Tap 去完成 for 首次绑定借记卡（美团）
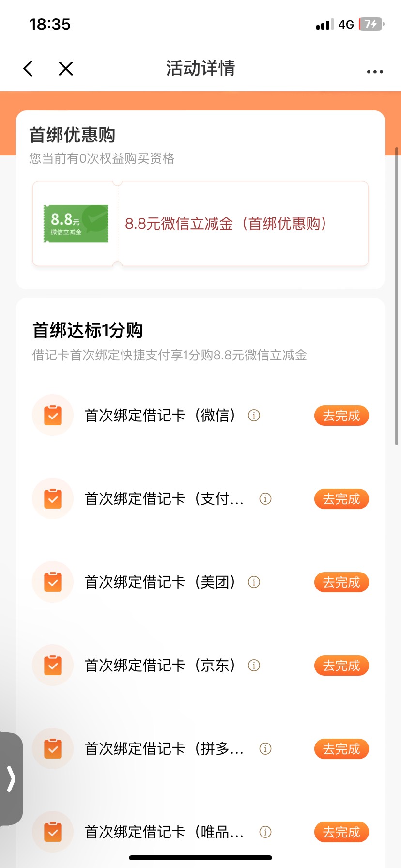 coord(341,582)
